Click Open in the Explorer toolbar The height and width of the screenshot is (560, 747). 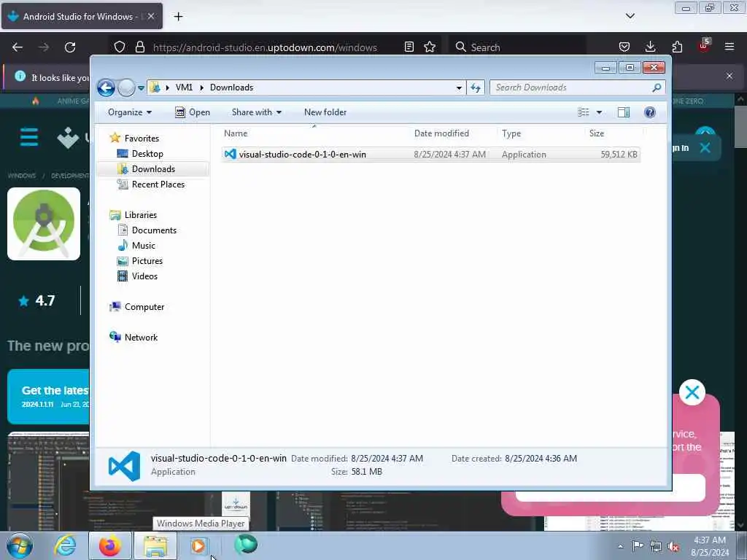click(x=193, y=112)
